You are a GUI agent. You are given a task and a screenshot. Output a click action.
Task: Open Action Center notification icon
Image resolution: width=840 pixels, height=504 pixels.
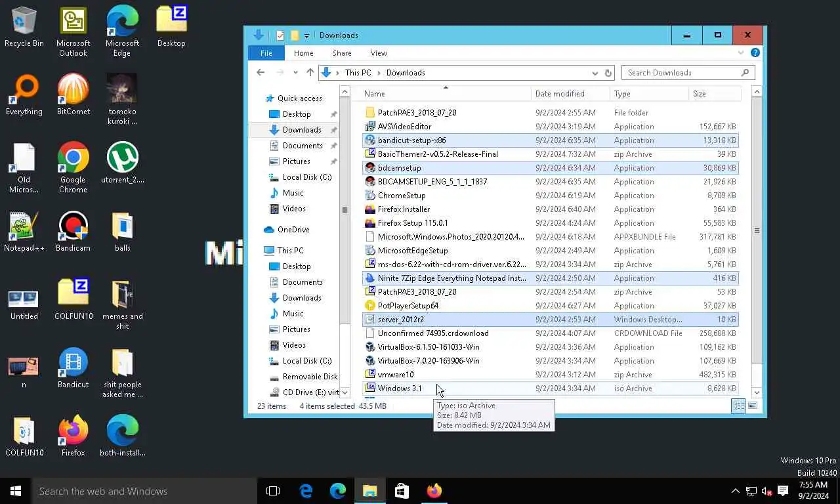coord(782,491)
